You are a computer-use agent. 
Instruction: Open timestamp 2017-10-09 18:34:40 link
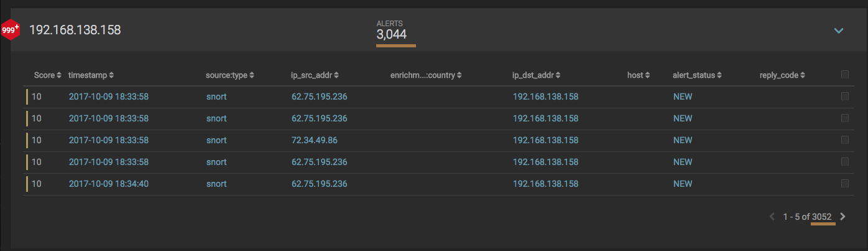(x=109, y=184)
